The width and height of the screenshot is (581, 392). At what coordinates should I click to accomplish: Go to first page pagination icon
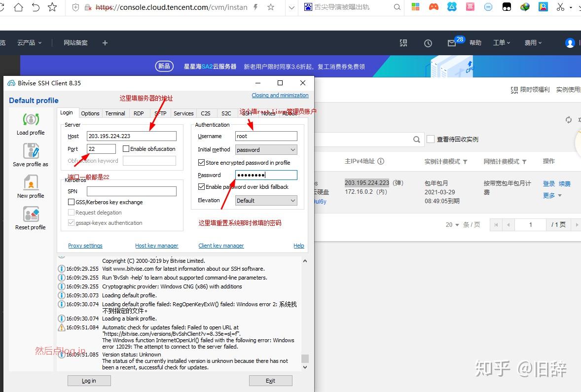click(x=496, y=224)
